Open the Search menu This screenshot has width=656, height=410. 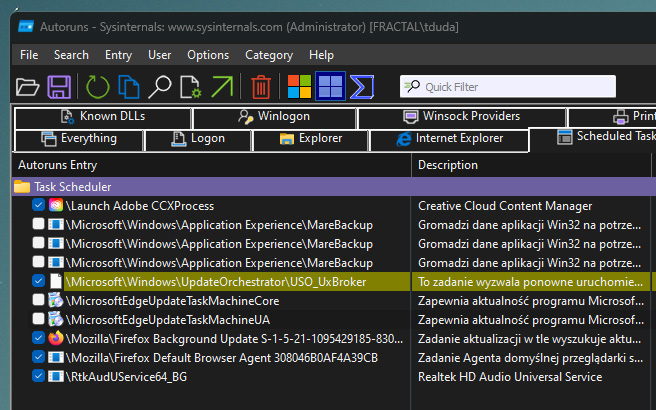coord(71,55)
